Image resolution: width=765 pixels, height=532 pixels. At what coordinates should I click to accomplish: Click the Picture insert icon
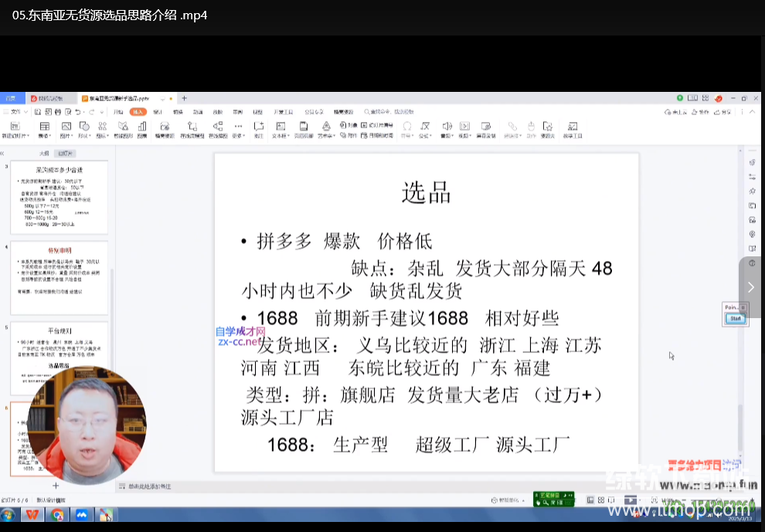point(66,127)
